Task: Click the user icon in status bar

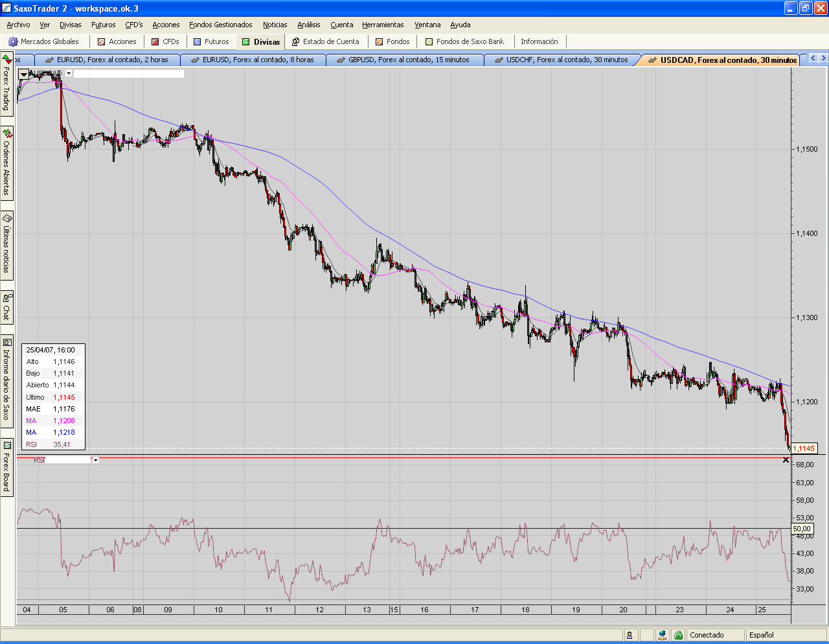Action: coord(630,635)
